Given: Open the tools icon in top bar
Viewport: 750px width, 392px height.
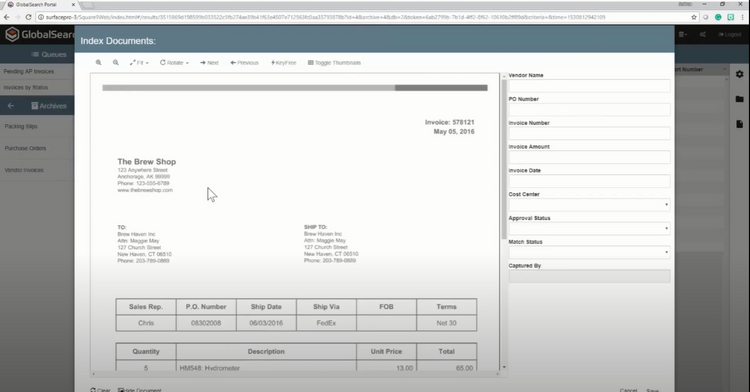Looking at the screenshot, I should click(703, 34).
